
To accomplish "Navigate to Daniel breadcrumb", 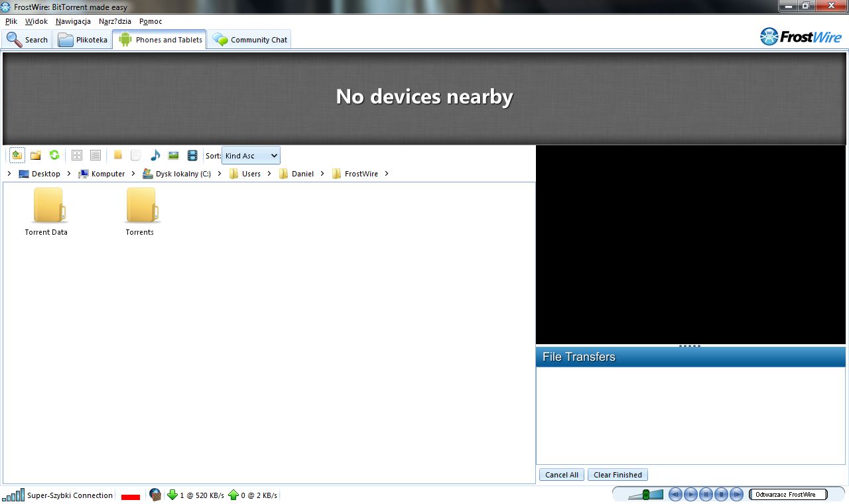I will (296, 174).
